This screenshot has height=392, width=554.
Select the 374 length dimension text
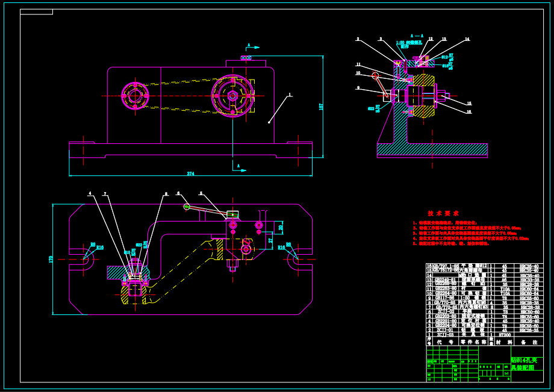(x=190, y=173)
